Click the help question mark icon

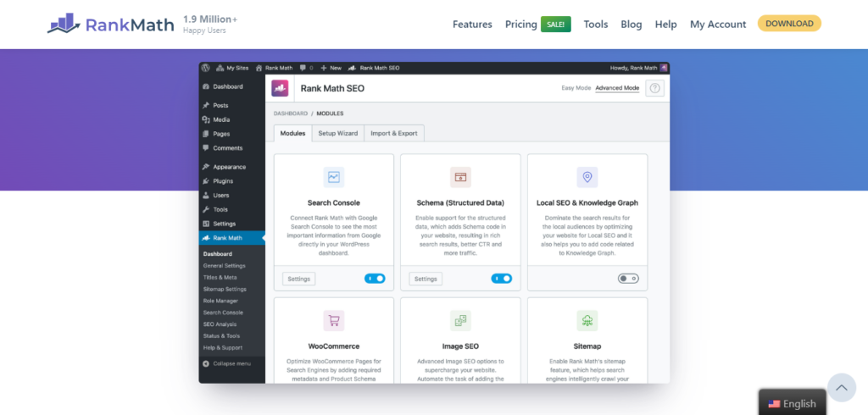click(655, 89)
